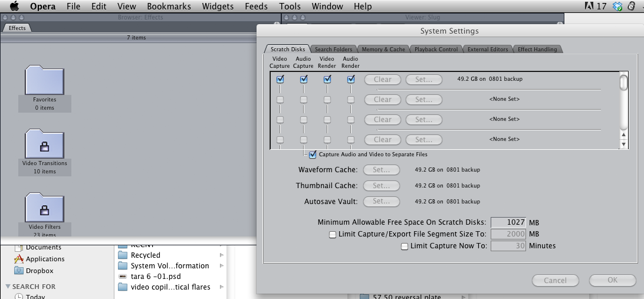Click the scratch disk list scrollbar thumb
This screenshot has width=644, height=299.
pyautogui.click(x=624, y=83)
